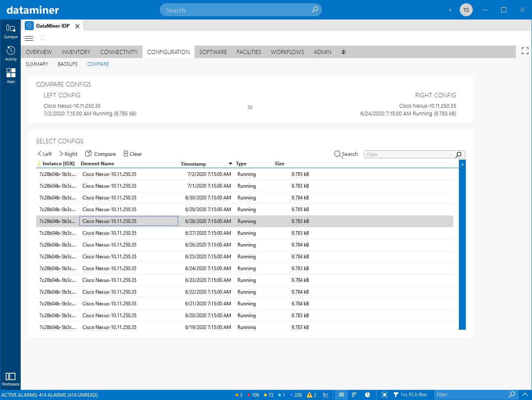Open the Workspace sidebar panel
Image resolution: width=532 pixels, height=400 pixels.
(11, 379)
